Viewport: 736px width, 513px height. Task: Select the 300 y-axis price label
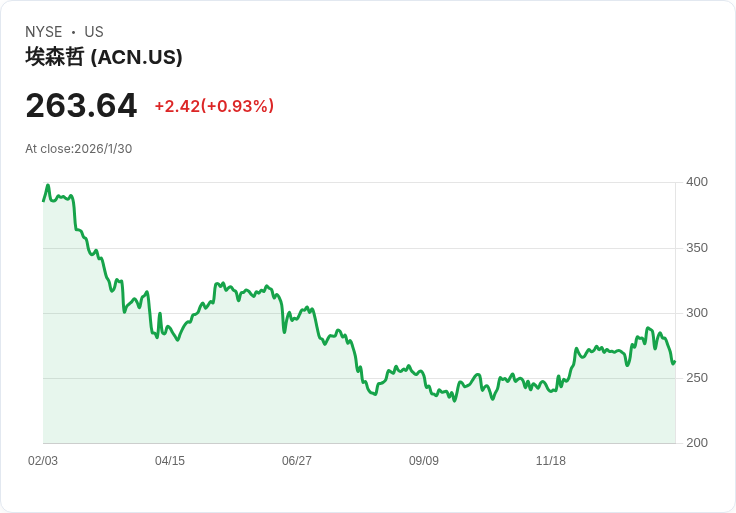(697, 313)
